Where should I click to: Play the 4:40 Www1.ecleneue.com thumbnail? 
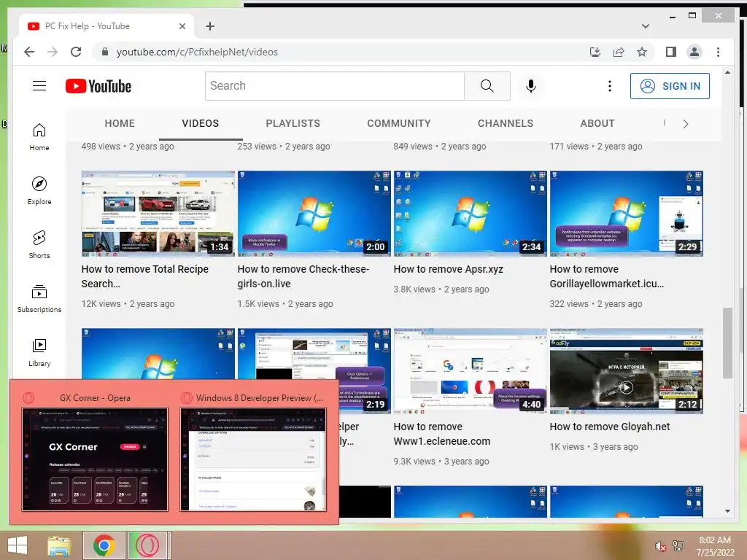[471, 371]
